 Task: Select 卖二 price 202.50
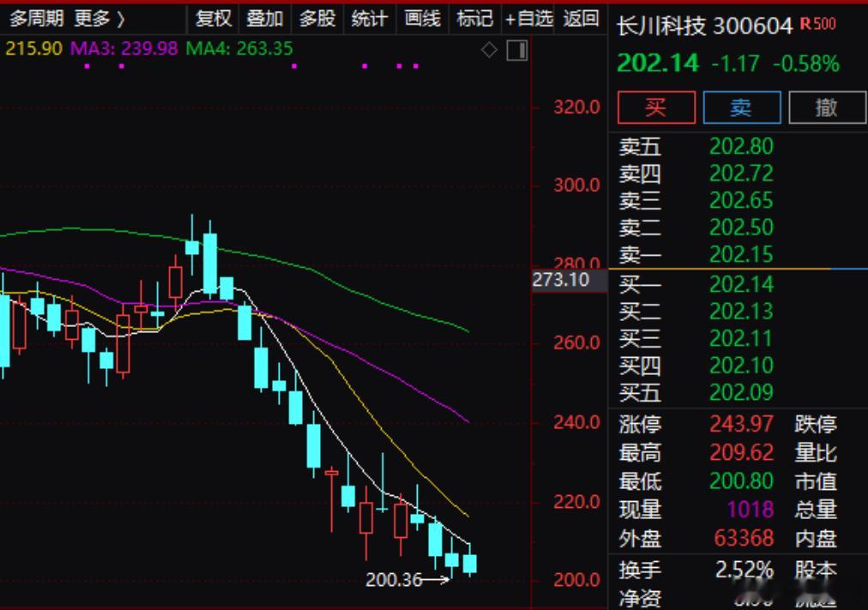point(741,227)
